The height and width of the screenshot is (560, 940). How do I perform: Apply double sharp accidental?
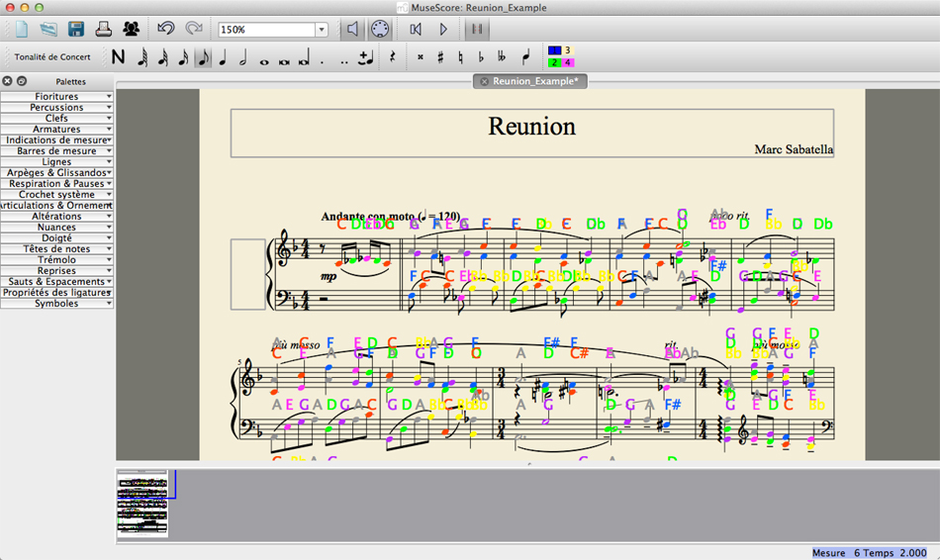[421, 57]
